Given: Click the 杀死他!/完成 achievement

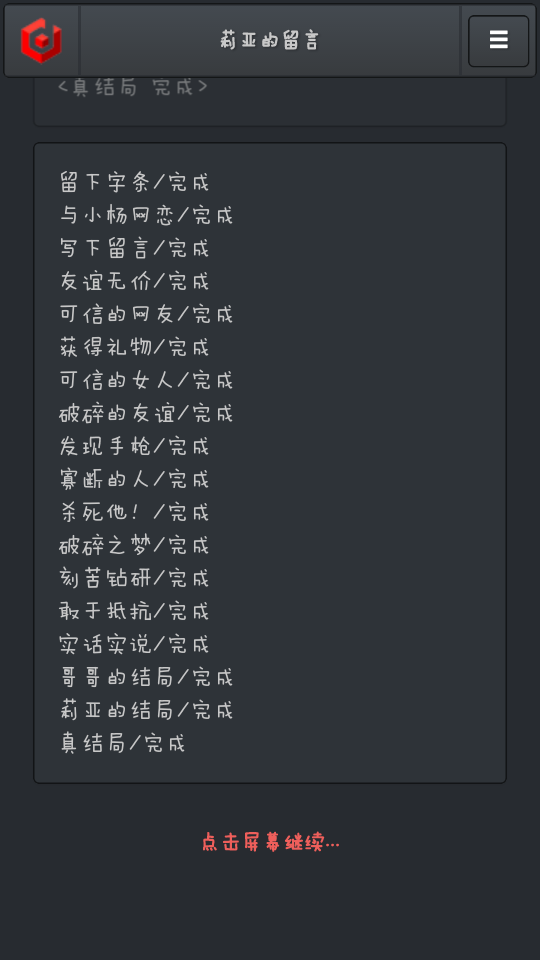Looking at the screenshot, I should pos(134,512).
